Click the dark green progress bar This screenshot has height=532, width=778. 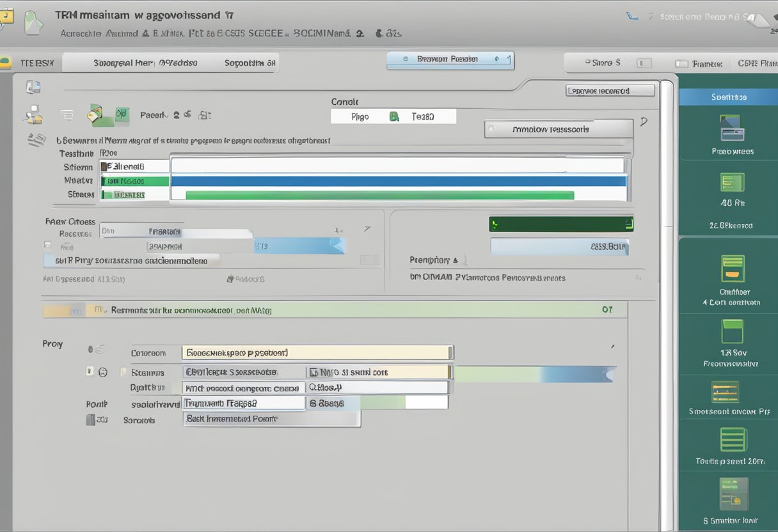pos(560,224)
